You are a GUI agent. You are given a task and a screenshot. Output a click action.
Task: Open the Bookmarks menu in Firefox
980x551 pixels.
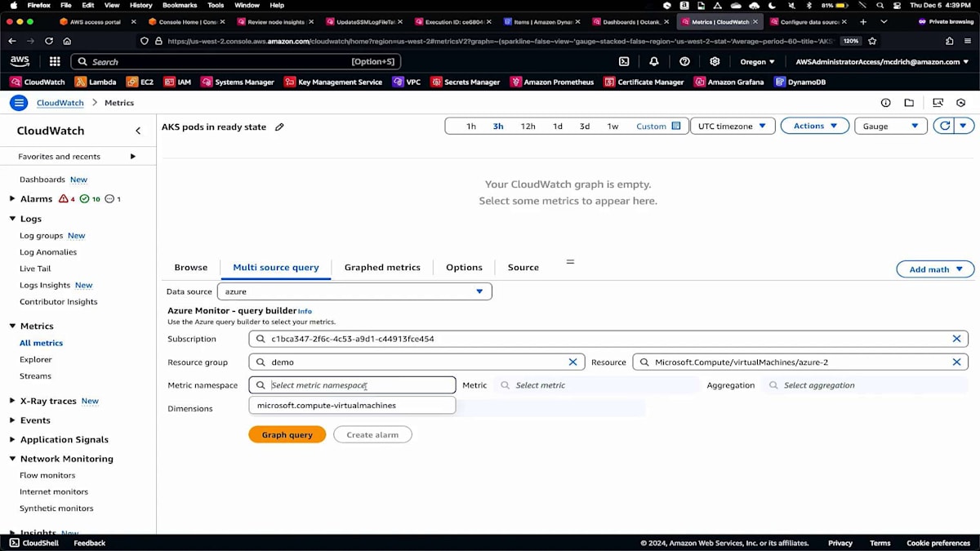coord(180,5)
